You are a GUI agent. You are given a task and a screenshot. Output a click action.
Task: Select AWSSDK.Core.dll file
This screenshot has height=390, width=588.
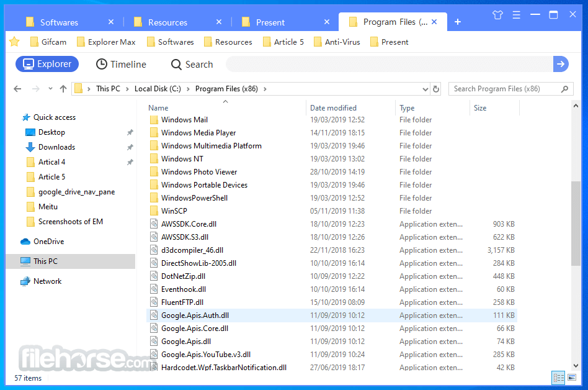coord(189,224)
